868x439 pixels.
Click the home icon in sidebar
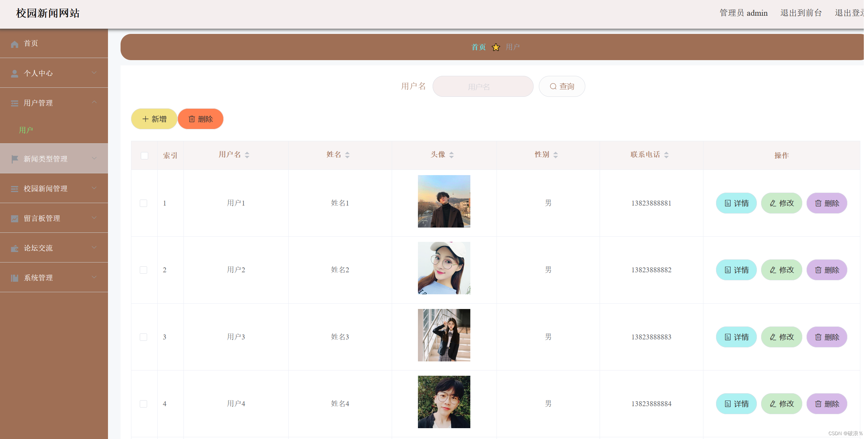tap(14, 44)
